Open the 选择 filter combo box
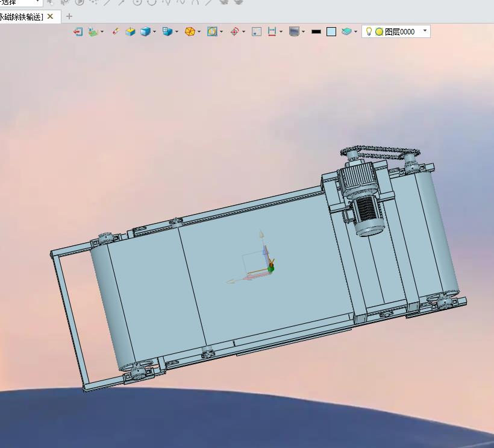Screen dimensions: 494x448 (x=21, y=2)
